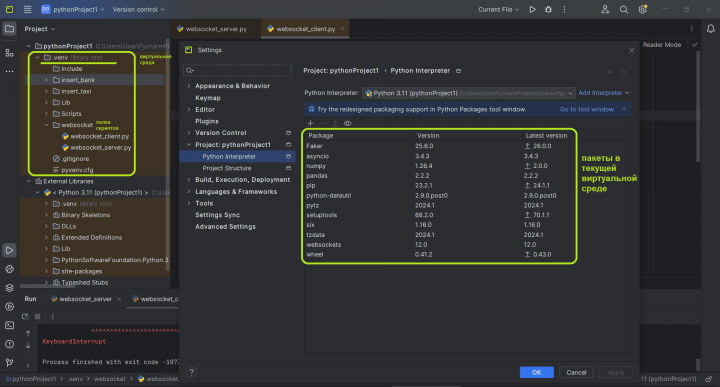Open the Notifications bell

[710, 29]
